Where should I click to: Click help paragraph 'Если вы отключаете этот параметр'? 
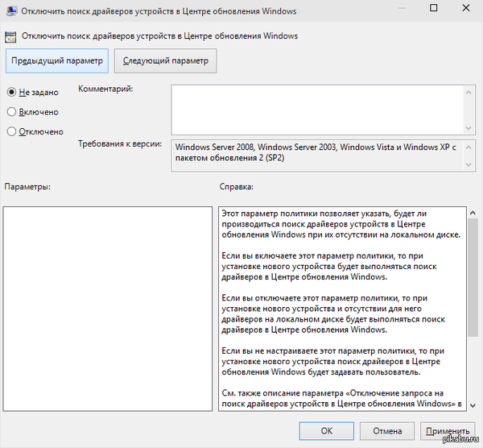(333, 314)
